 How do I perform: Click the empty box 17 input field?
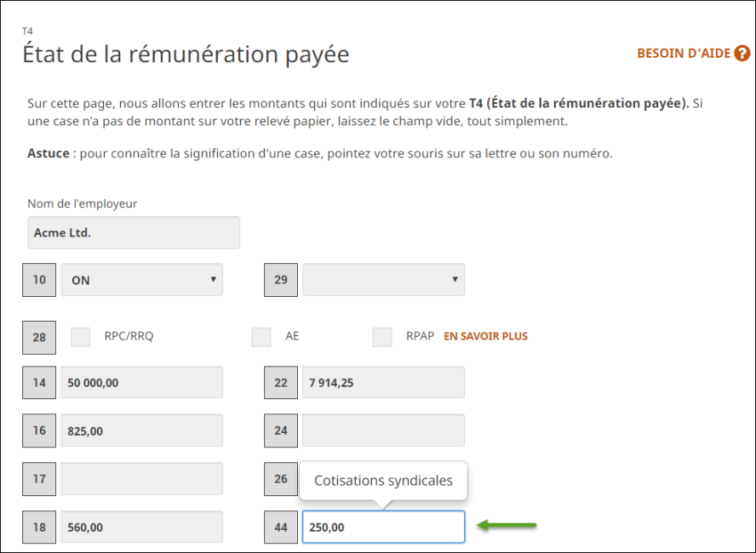tap(141, 478)
